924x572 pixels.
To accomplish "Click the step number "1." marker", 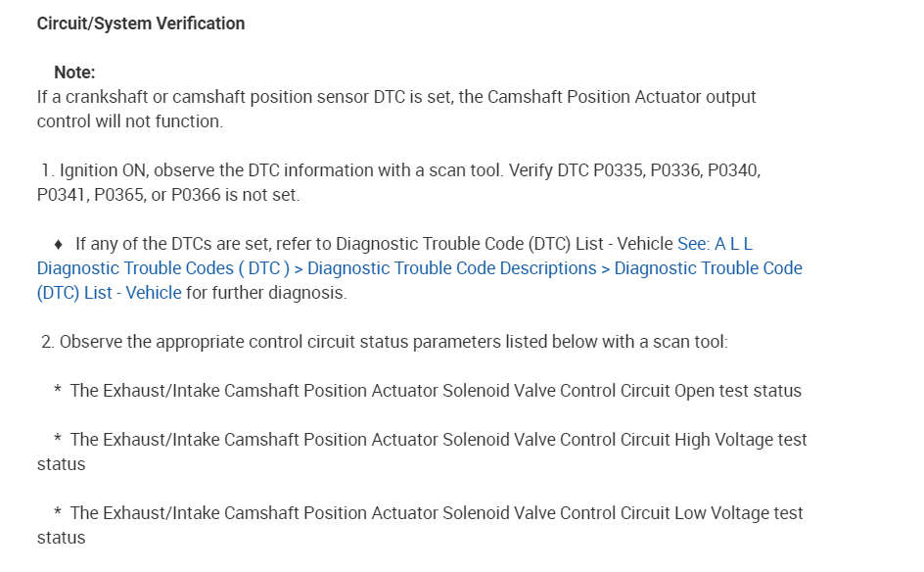I will (x=47, y=170).
